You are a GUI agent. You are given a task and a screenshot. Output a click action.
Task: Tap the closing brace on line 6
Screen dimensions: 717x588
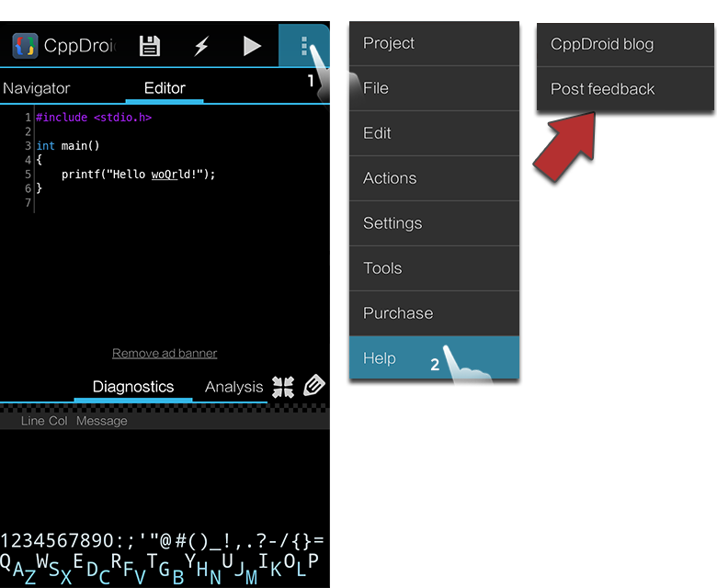click(39, 187)
